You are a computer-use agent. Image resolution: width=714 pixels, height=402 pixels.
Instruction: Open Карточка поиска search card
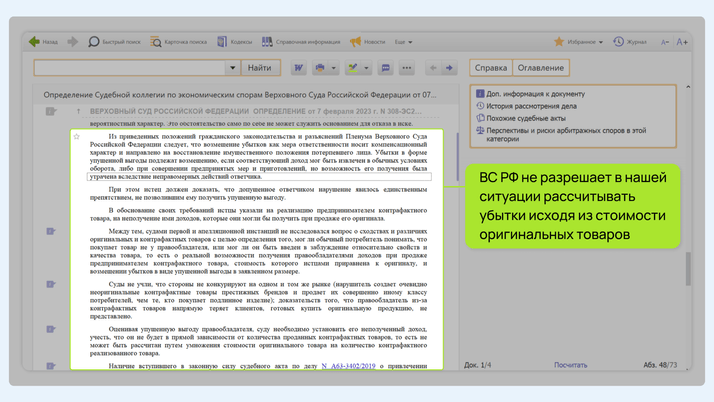(x=178, y=42)
